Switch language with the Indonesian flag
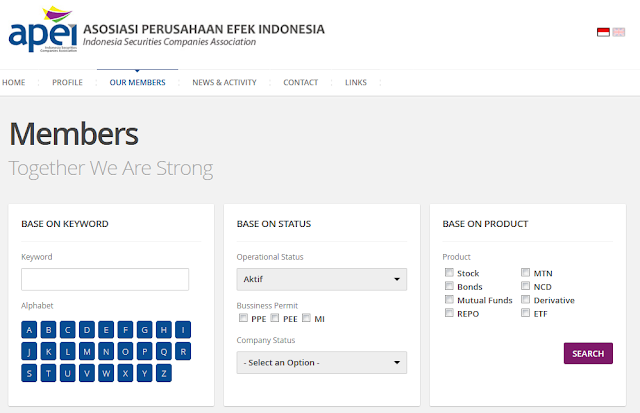Viewport: 640px width, 413px height. coord(603,32)
